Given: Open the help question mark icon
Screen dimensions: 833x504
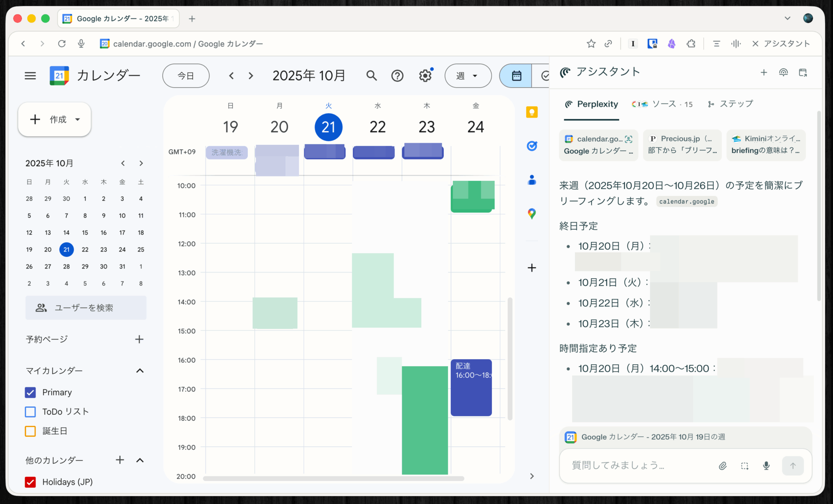Looking at the screenshot, I should point(397,76).
